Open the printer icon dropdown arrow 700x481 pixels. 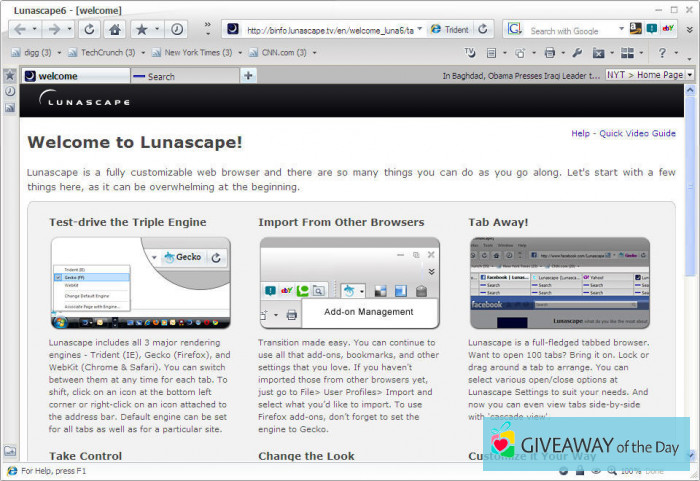pyautogui.click(x=562, y=53)
